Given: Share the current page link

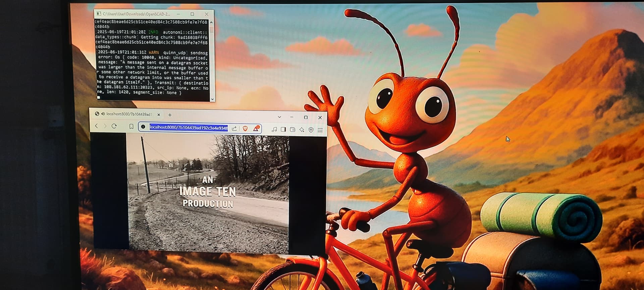Looking at the screenshot, I should point(234,128).
